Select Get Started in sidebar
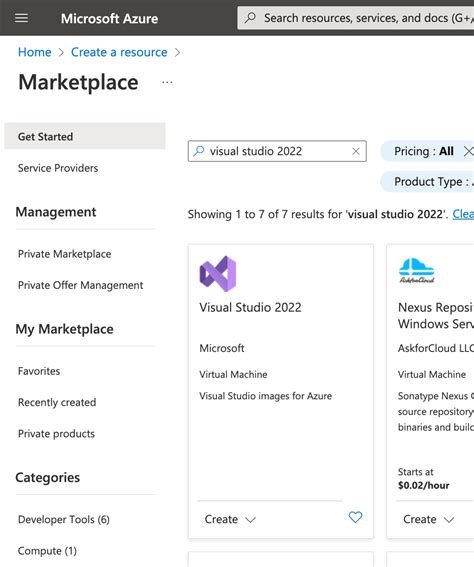Screen dimensions: 474x567 (x=85, y=136)
